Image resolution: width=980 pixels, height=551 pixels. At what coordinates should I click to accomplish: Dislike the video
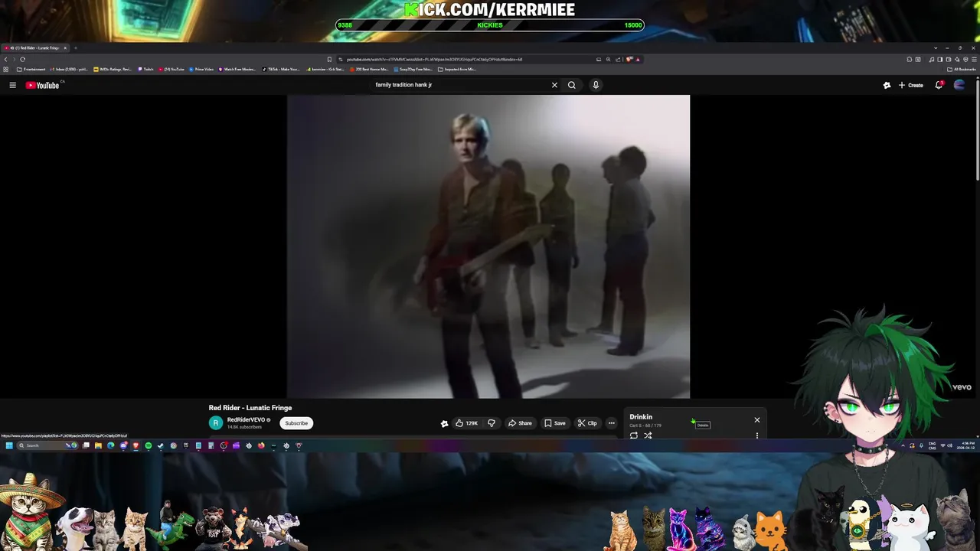[x=492, y=423]
